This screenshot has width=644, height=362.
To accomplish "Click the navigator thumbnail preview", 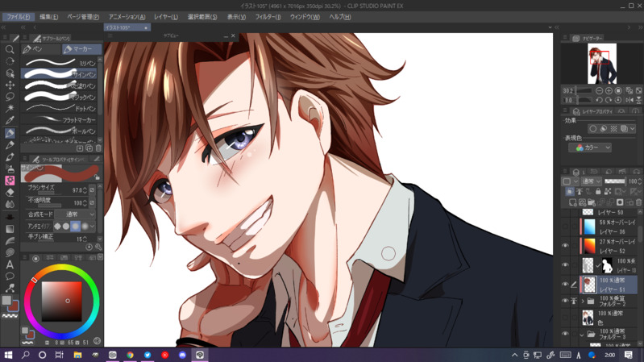I will [x=602, y=64].
